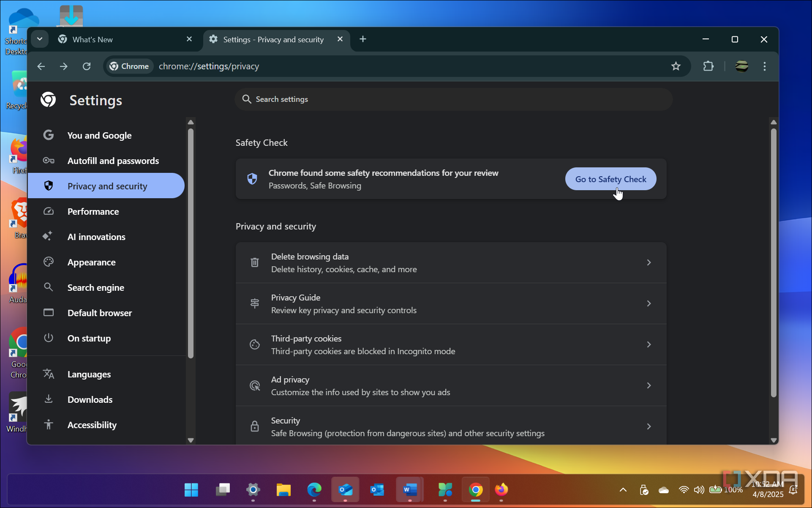Expand the Ad privacy row chevron

click(x=649, y=385)
